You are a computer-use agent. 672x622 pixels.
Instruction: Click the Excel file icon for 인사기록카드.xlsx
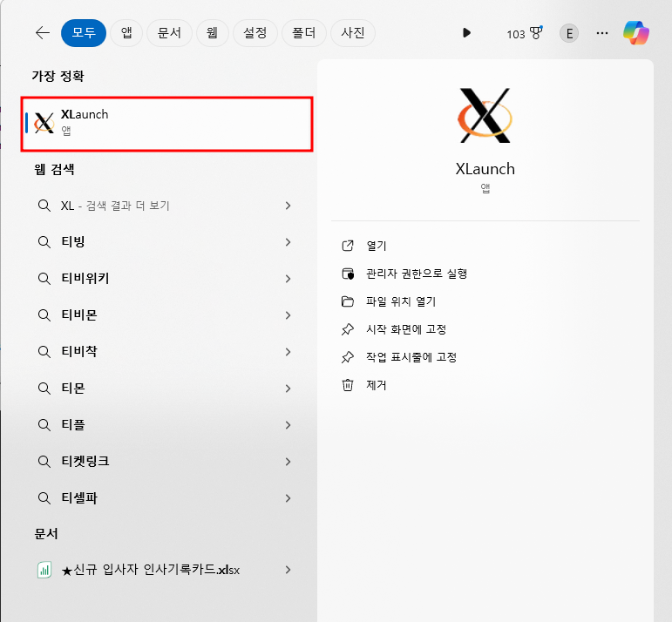(x=44, y=570)
